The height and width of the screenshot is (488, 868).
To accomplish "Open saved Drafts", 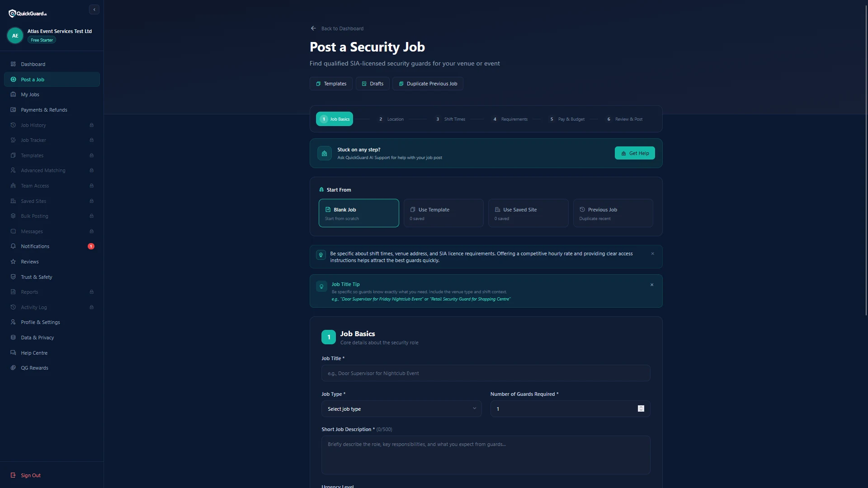I will (x=373, y=84).
